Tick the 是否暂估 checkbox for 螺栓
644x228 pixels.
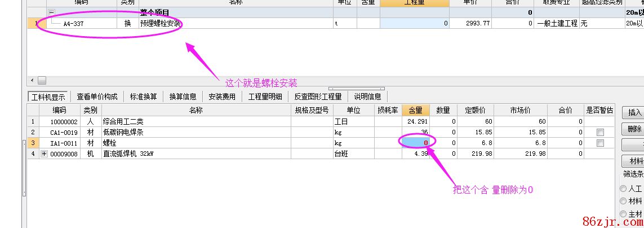(600, 143)
